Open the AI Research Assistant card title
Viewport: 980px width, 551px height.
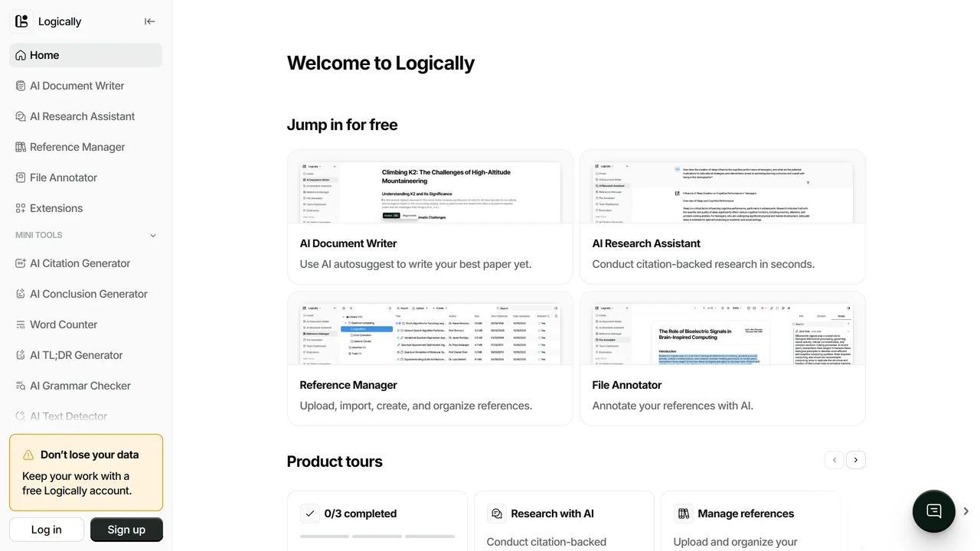[646, 243]
